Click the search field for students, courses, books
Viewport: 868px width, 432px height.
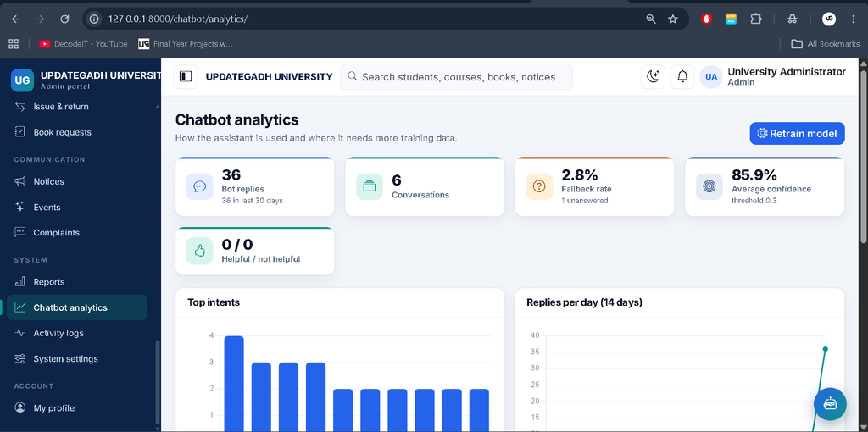(457, 77)
